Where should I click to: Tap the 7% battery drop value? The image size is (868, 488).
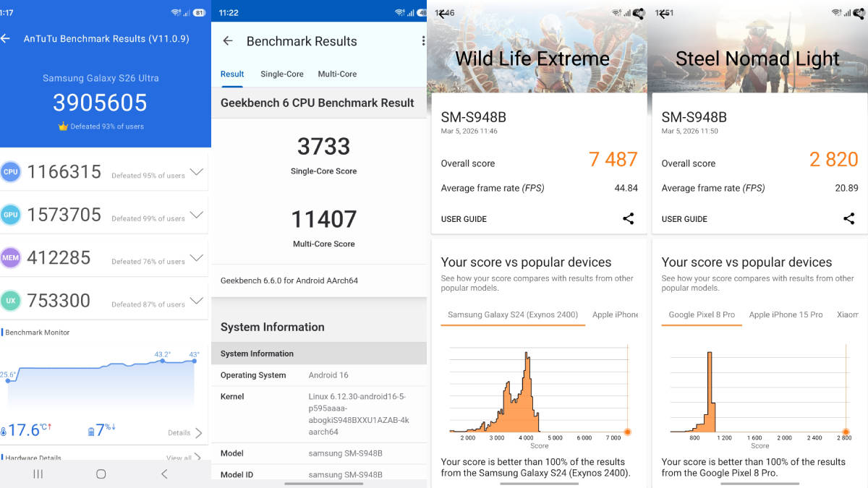click(101, 430)
